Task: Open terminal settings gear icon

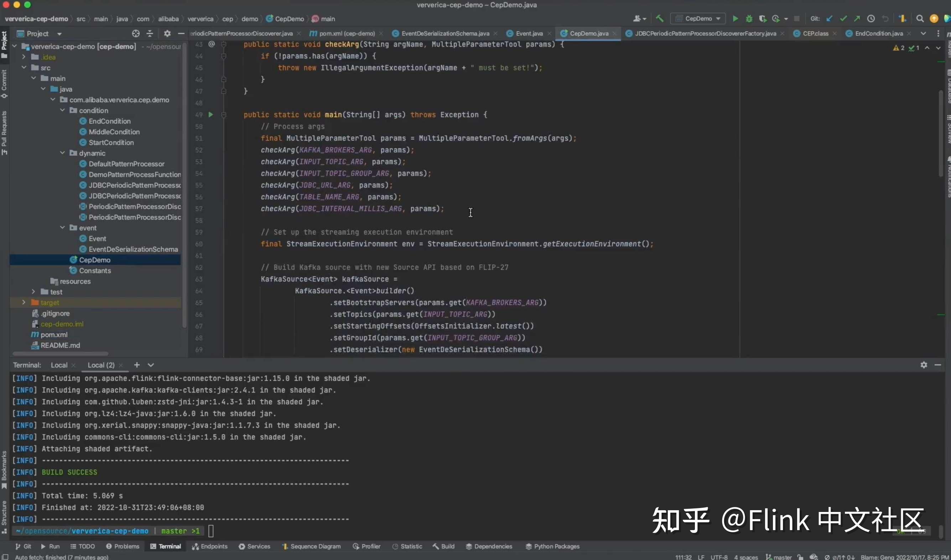Action: point(924,365)
